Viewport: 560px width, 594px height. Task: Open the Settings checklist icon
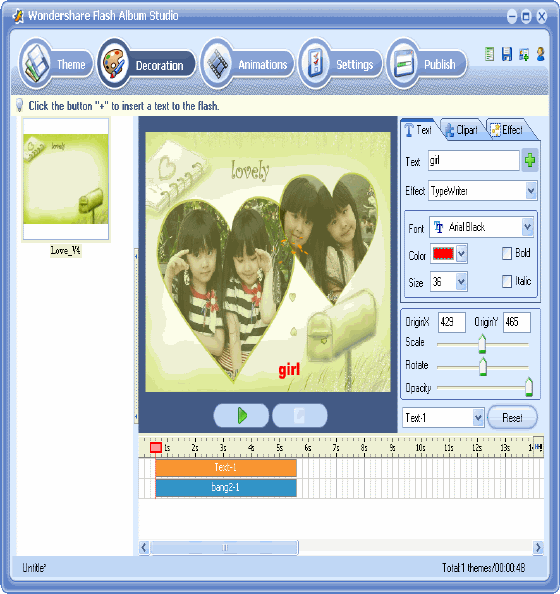[315, 63]
